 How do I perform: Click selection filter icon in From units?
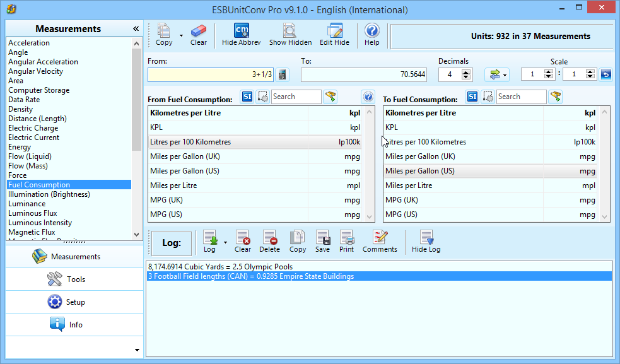click(x=262, y=97)
